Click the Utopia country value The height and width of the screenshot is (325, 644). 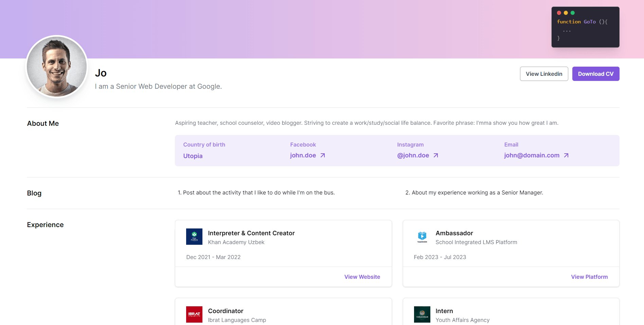pyautogui.click(x=193, y=156)
